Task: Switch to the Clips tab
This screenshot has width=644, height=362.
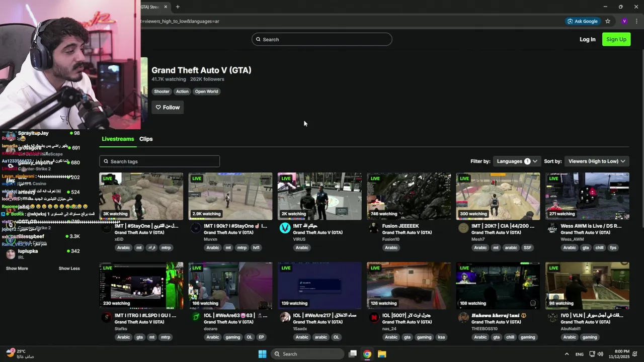Action: point(146,139)
